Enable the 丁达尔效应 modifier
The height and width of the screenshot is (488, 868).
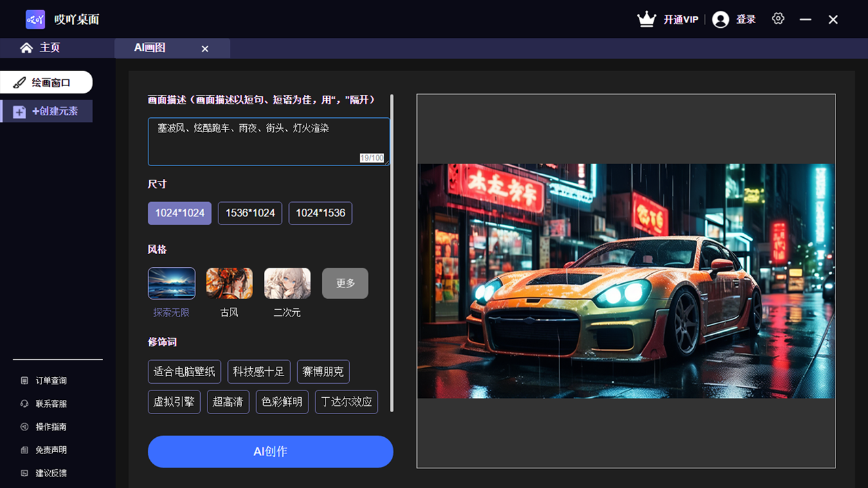coord(346,401)
